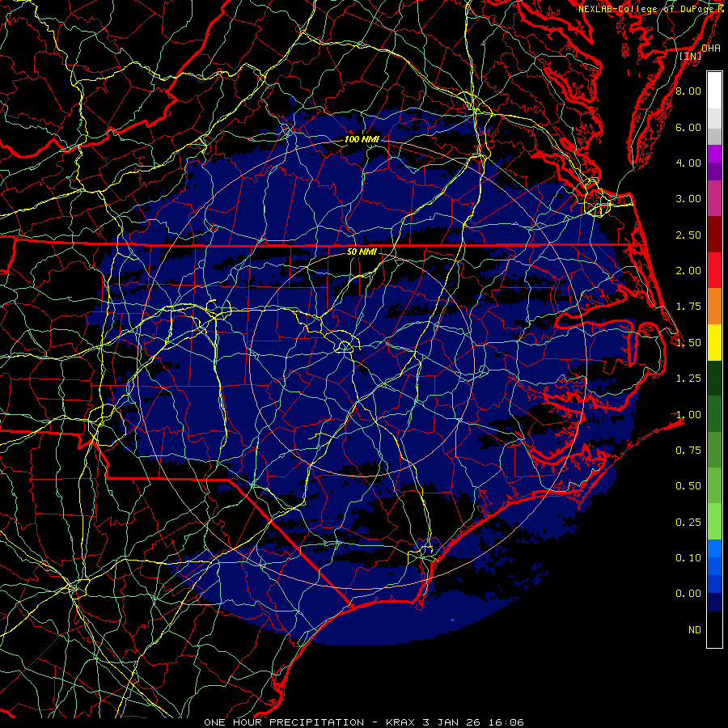
Task: Click the dark red 2.50 legend segment
Action: (714, 235)
